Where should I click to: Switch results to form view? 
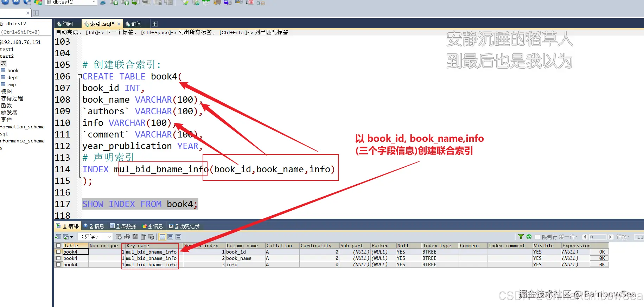[170, 237]
